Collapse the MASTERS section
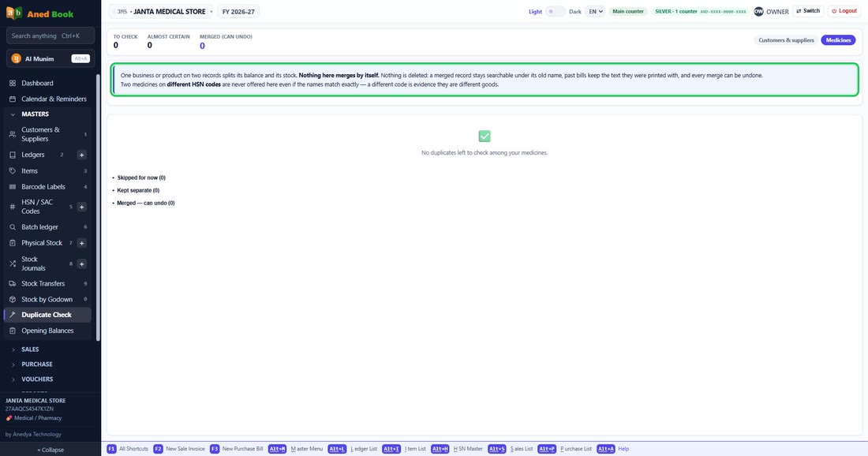Screen dimensions: 868x456 (47, 114)
